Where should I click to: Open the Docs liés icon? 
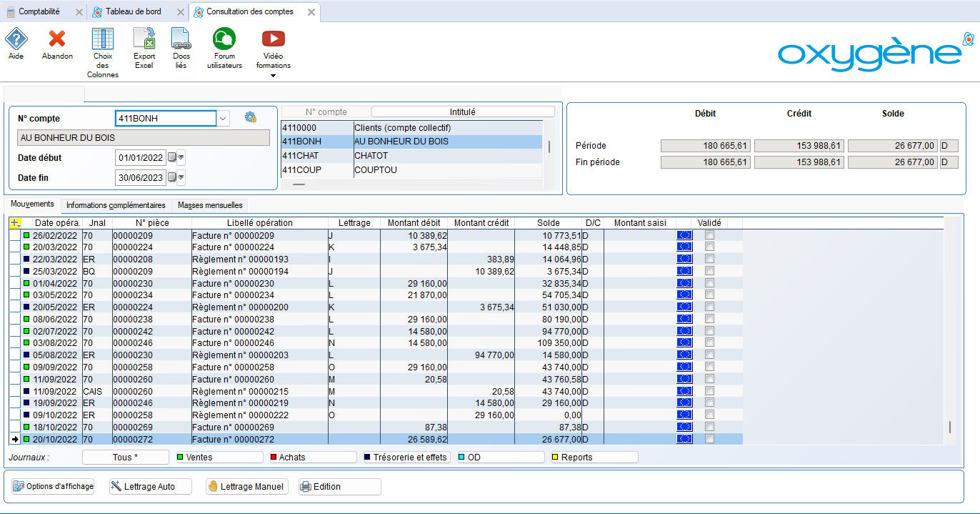coord(181,39)
